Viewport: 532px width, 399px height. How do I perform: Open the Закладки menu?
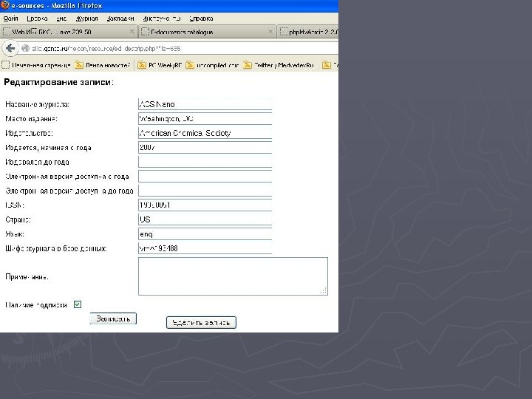pyautogui.click(x=120, y=18)
